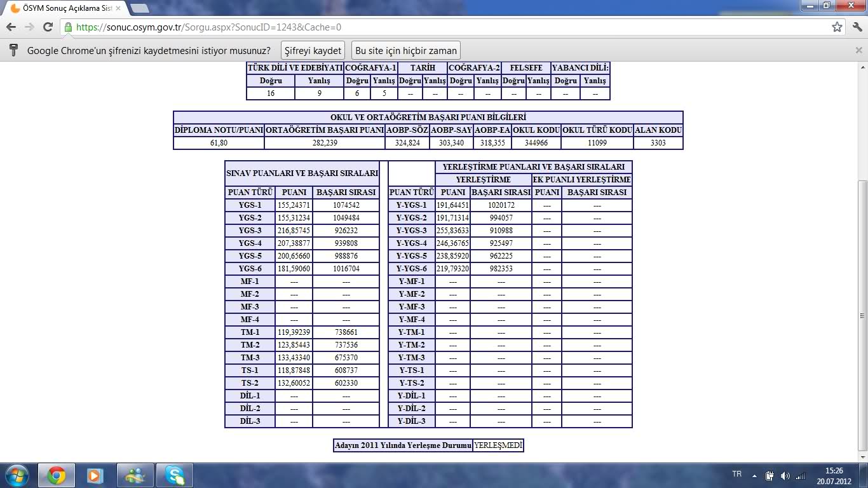868x488 pixels.
Task: Select the alan kodu value 3303
Action: point(658,143)
